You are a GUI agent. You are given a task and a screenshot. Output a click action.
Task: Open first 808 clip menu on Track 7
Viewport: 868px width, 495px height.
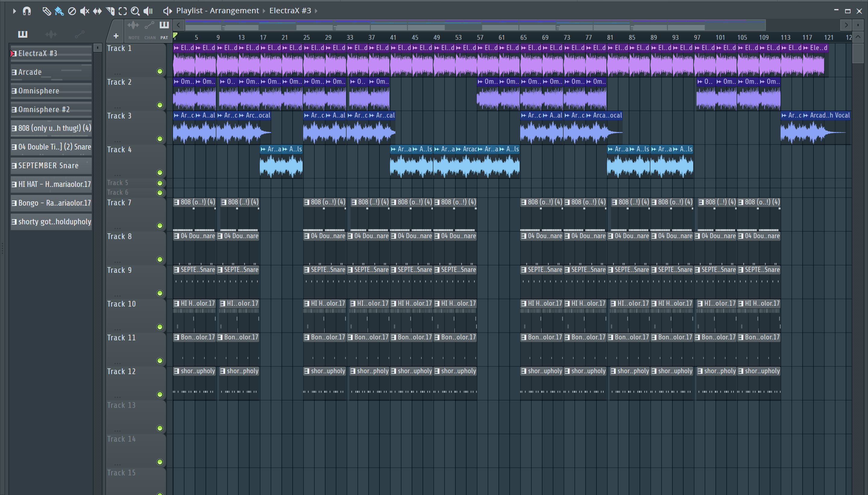pyautogui.click(x=176, y=202)
